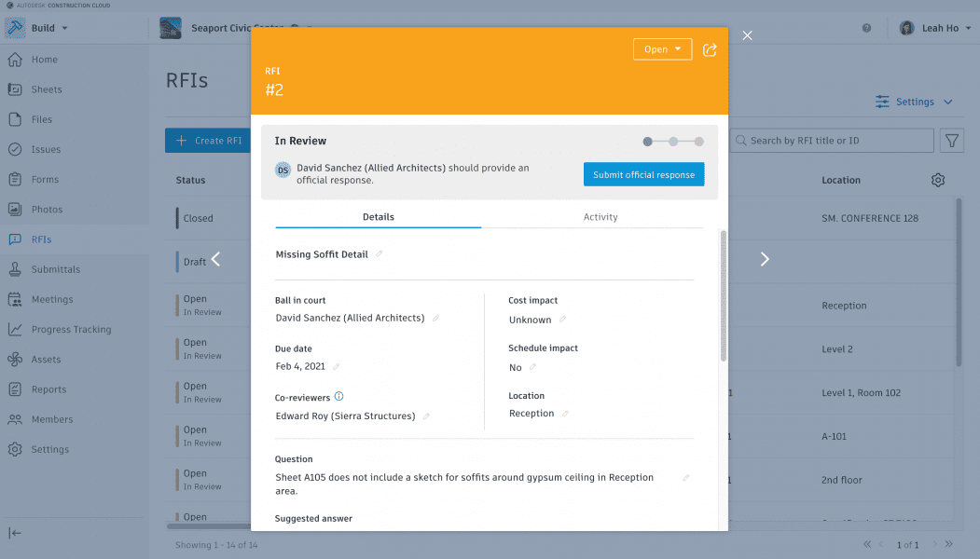Go to the last page of RFIs
This screenshot has height=559, width=980.
(948, 544)
